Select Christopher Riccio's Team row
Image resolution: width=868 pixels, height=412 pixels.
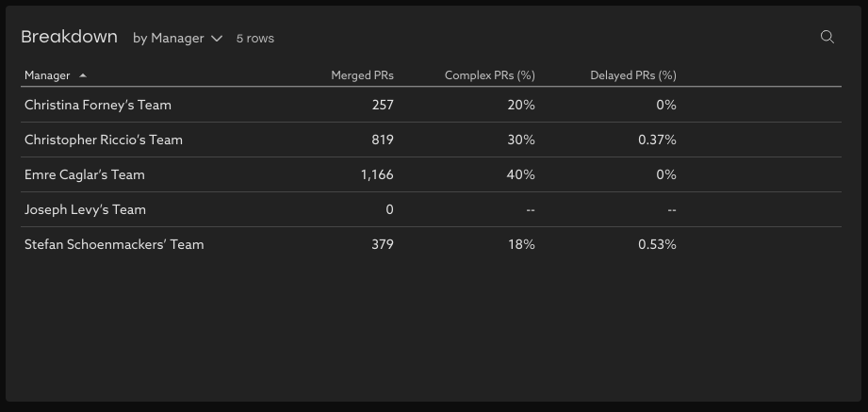click(104, 140)
